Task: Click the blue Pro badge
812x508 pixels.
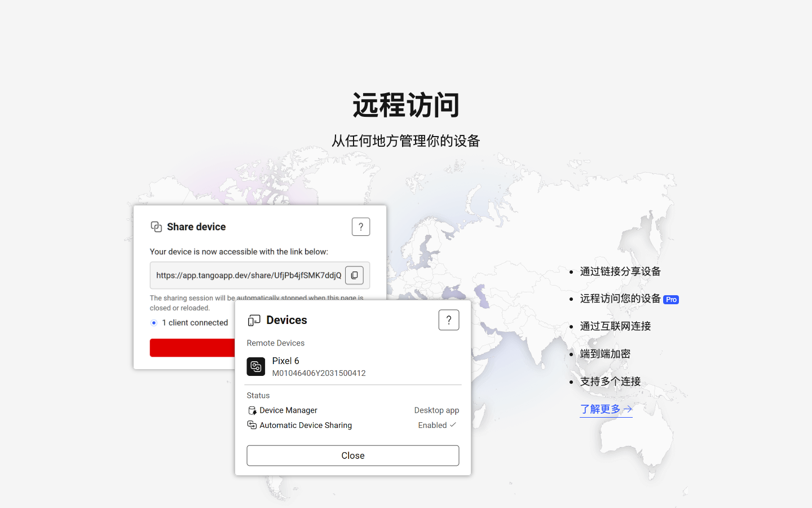Action: click(671, 300)
